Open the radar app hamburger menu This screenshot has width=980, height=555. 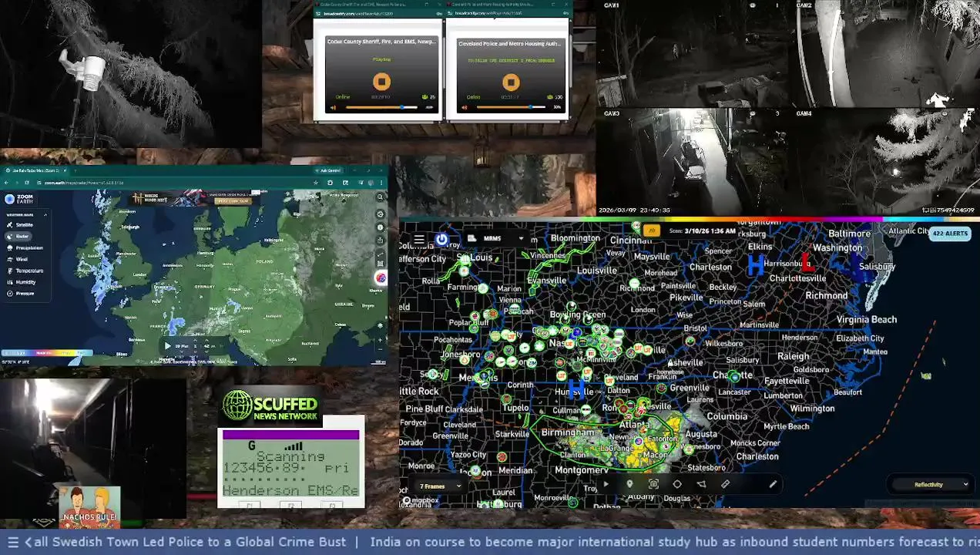(x=419, y=239)
